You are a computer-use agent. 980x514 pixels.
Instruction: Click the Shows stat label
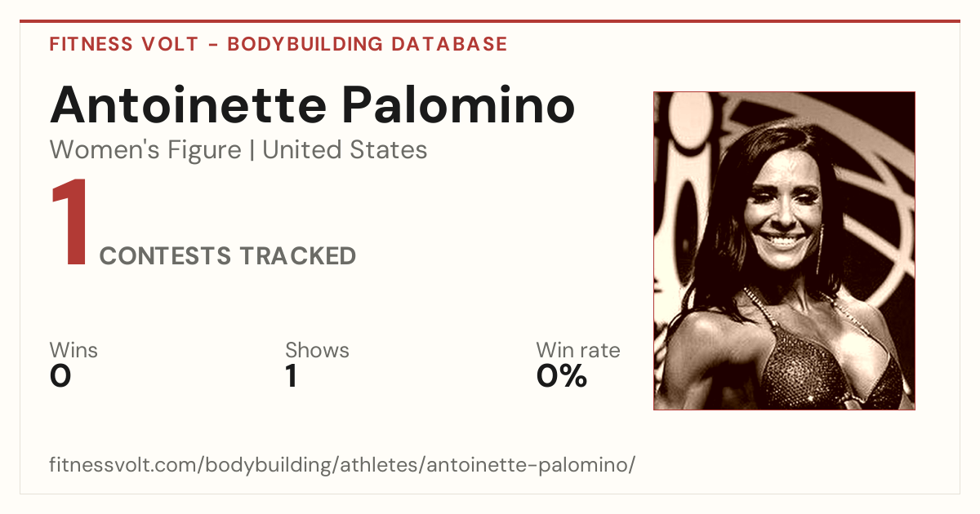[317, 351]
